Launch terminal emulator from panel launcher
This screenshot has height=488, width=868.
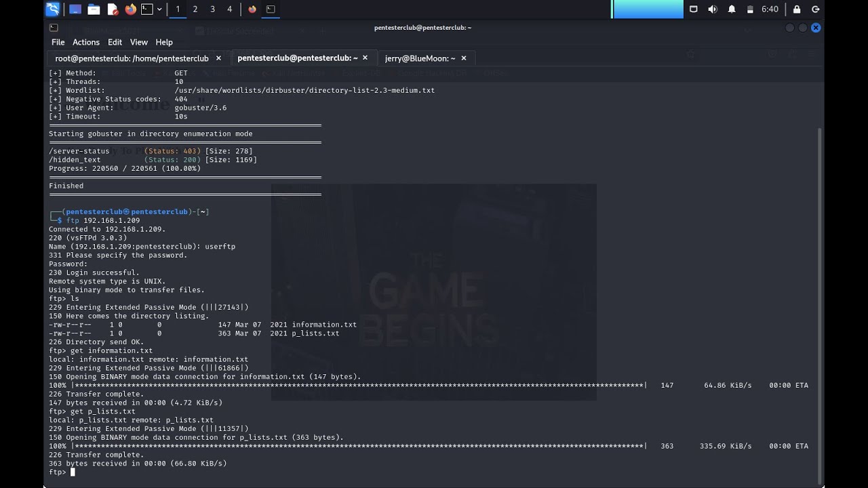[147, 9]
